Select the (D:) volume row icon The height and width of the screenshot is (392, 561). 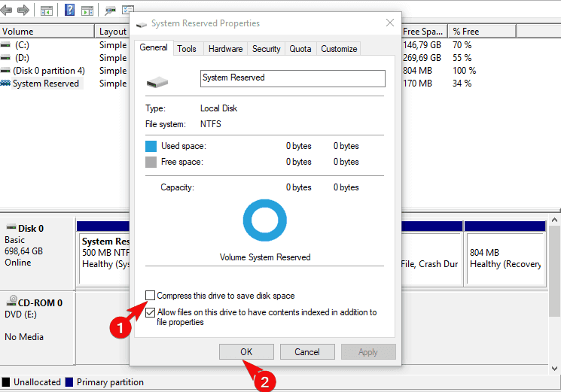(x=5, y=58)
